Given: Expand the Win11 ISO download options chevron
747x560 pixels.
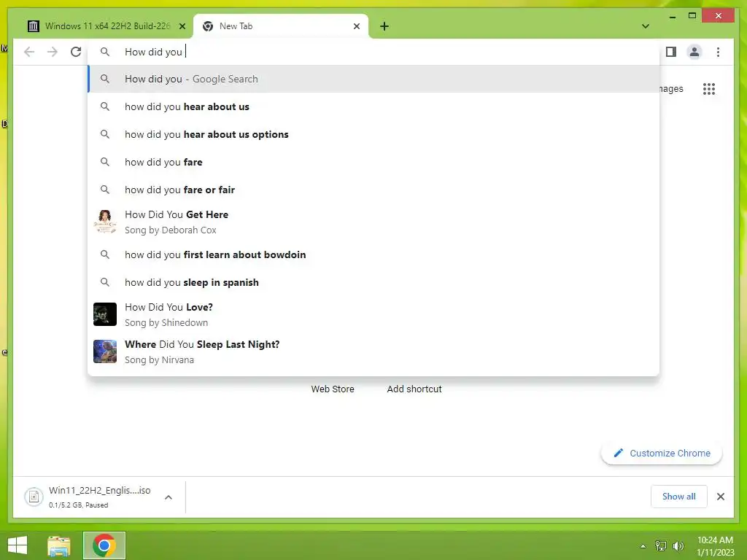Looking at the screenshot, I should [x=169, y=497].
